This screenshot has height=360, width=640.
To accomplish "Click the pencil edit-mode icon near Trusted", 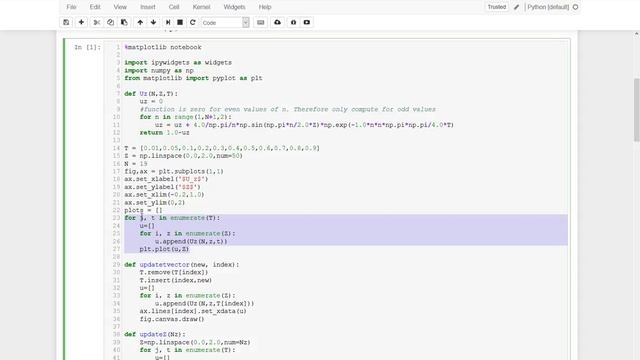I will (x=516, y=7).
